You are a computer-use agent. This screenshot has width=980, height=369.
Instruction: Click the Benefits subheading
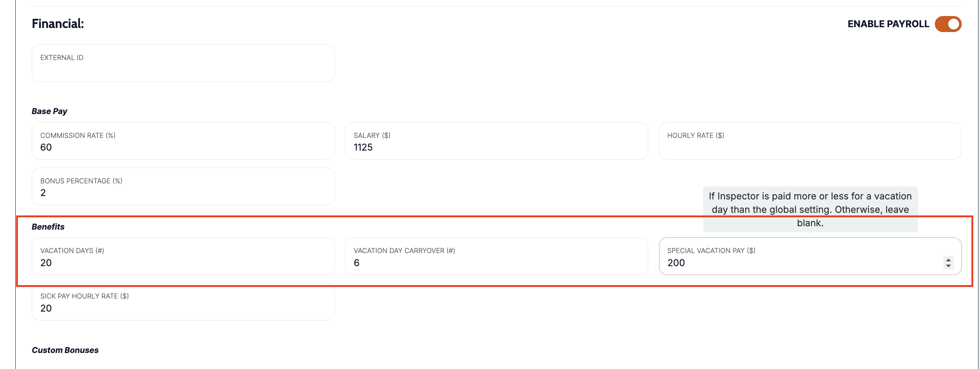coord(48,227)
